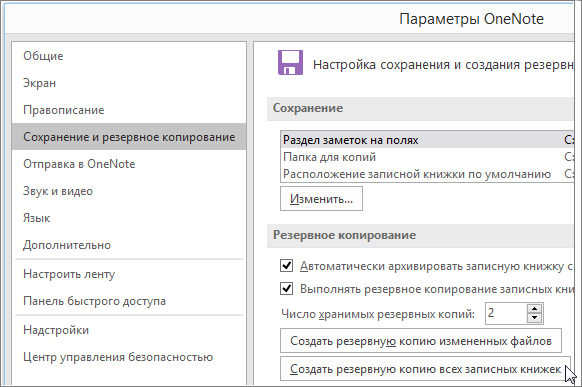Viewport: 582px width, 387px height.
Task: Toggle Выполнять резервное копирование записных книжек checkbox
Action: pyautogui.click(x=287, y=289)
